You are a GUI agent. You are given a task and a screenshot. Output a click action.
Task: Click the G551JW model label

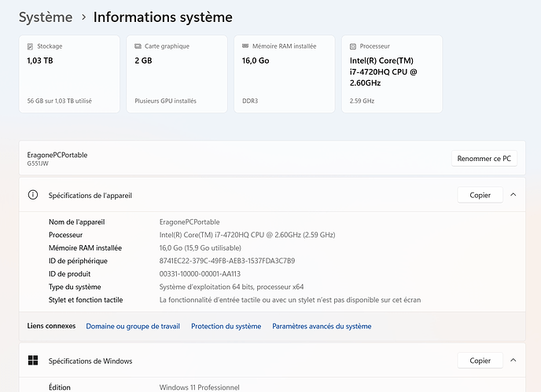pyautogui.click(x=38, y=163)
